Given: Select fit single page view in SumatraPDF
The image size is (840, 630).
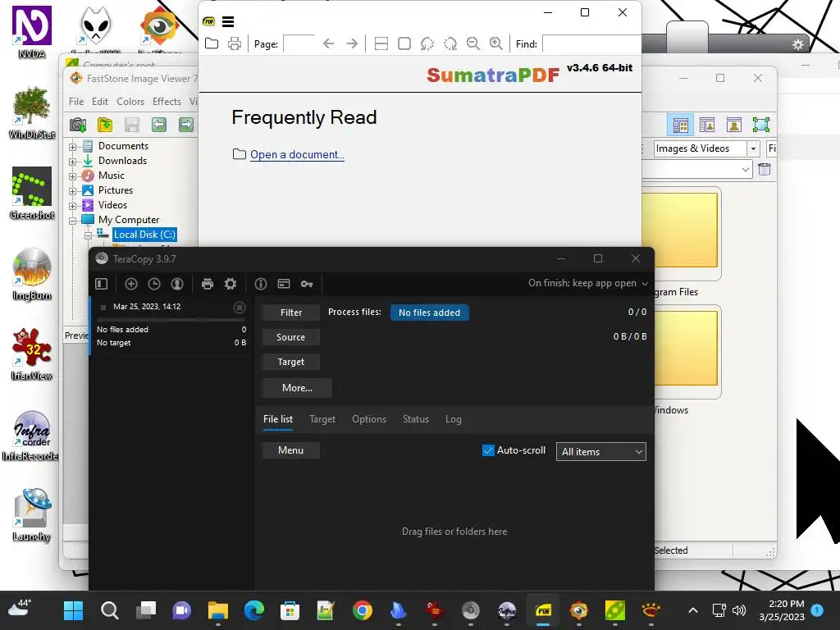Looking at the screenshot, I should pos(404,44).
